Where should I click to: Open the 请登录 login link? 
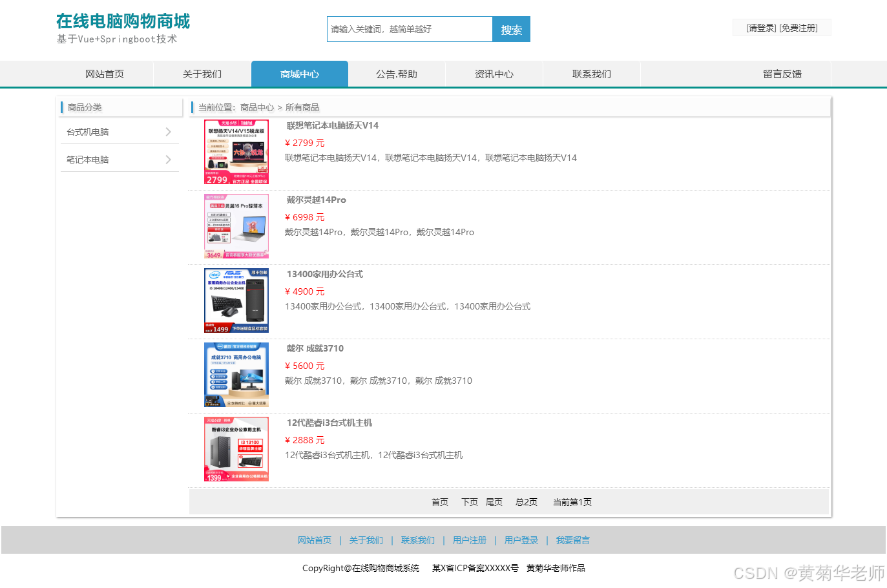click(761, 28)
